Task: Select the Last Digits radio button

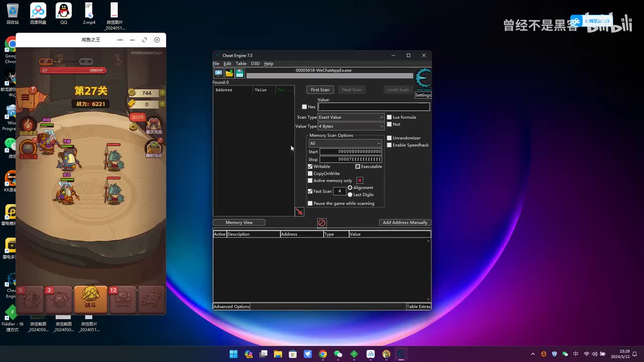Action: [350, 195]
